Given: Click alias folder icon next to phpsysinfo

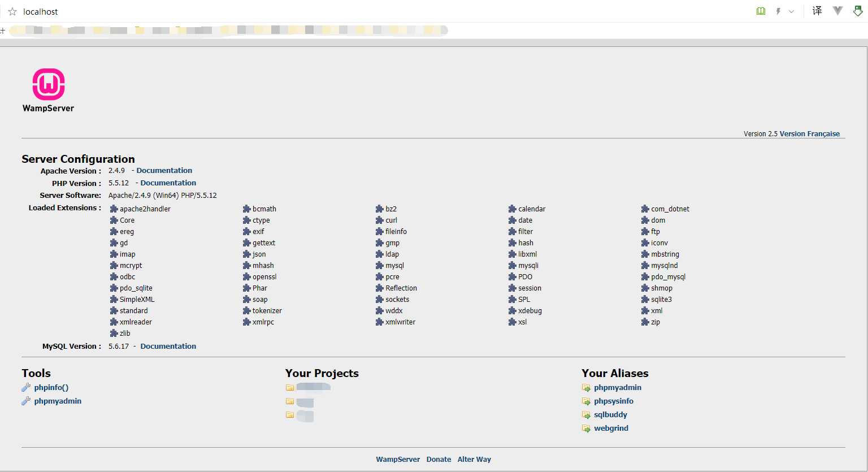Looking at the screenshot, I should (x=586, y=401).
